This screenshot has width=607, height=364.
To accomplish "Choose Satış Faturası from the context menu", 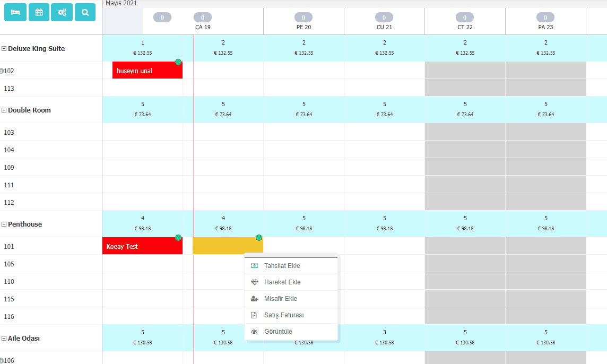I will click(291, 315).
